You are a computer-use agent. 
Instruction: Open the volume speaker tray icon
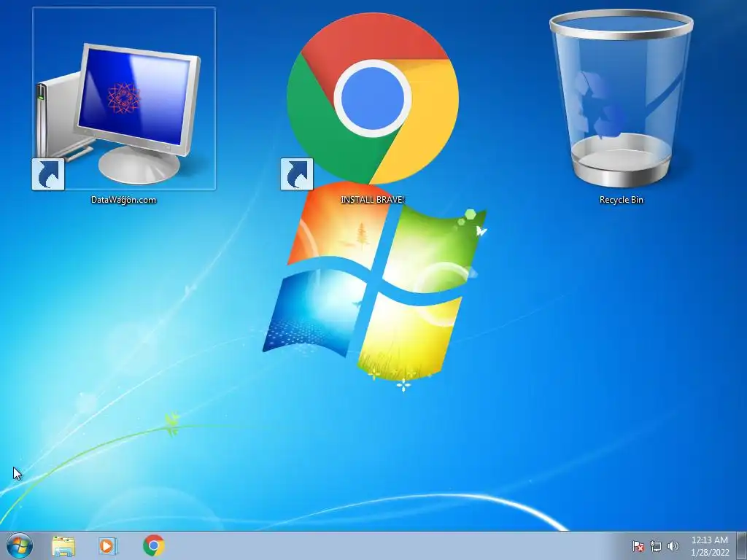click(x=673, y=546)
